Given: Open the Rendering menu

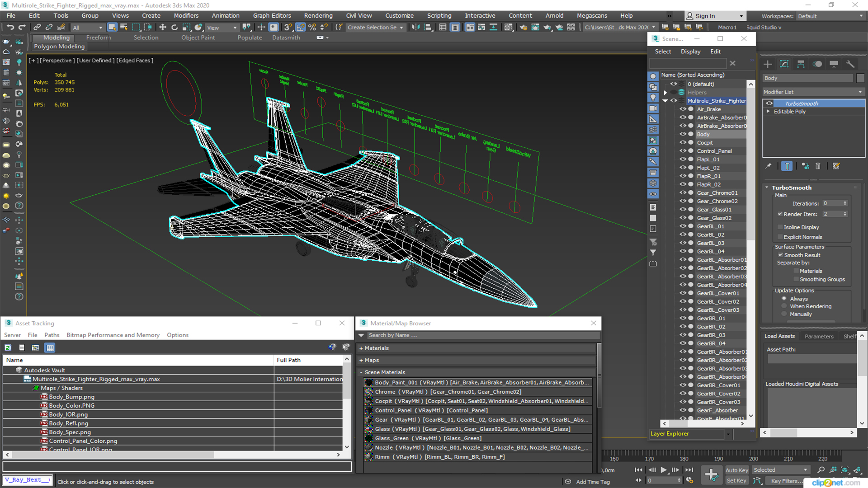Looking at the screenshot, I should [x=318, y=16].
